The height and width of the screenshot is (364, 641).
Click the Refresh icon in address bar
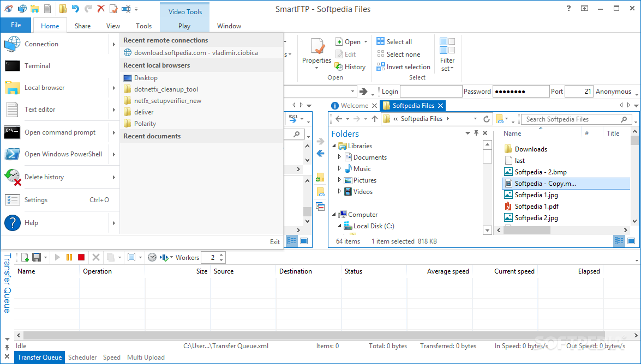tap(487, 119)
